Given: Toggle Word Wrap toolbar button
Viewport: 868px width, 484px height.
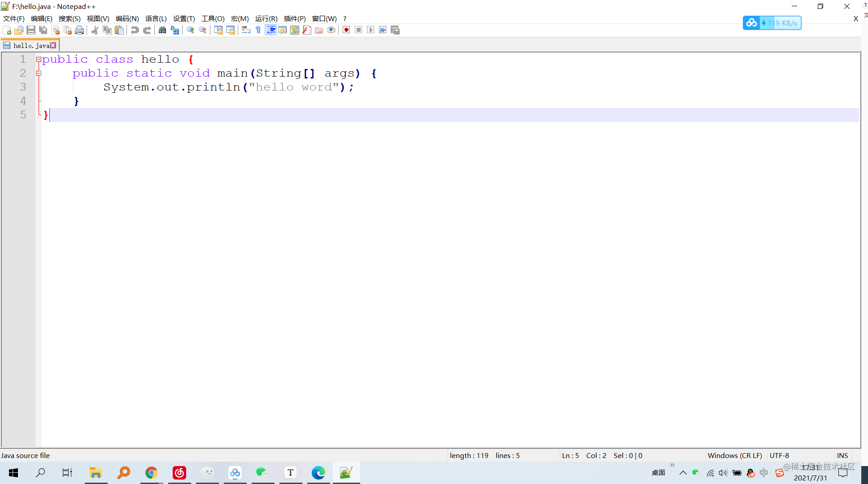Looking at the screenshot, I should pos(246,30).
